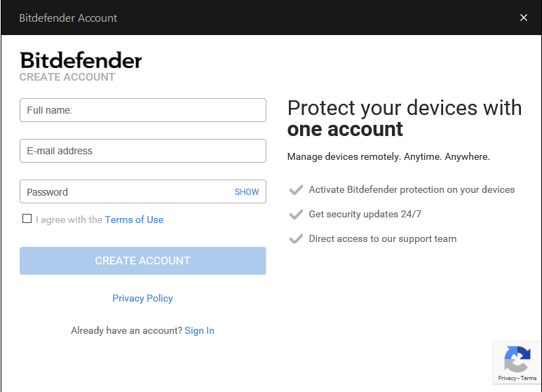The height and width of the screenshot is (392, 542).
Task: Click 'Direct access to our support team' text
Action: point(383,239)
